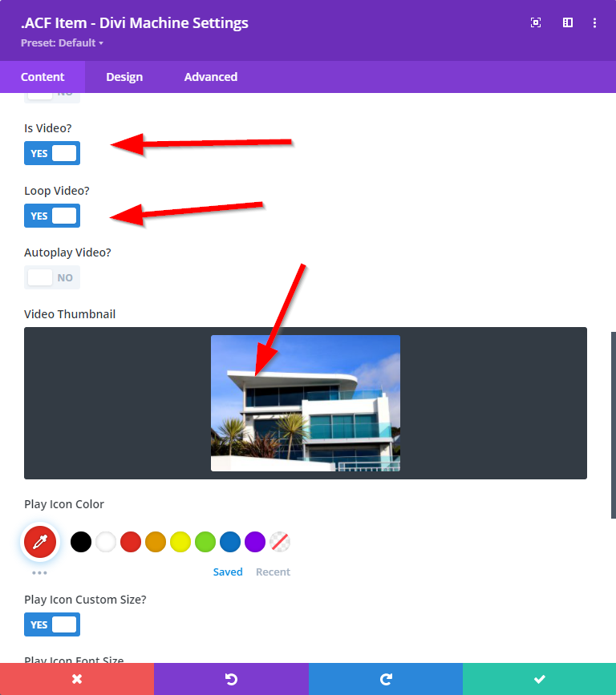This screenshot has width=616, height=695.
Task: Click the snap modal to sidebar icon
Action: (x=568, y=22)
